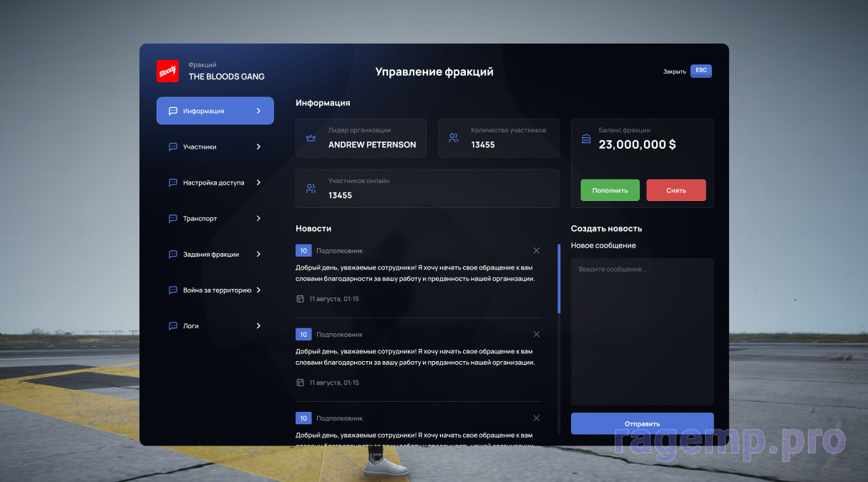Delete the first news post with X
868x482 pixels.
click(x=537, y=250)
